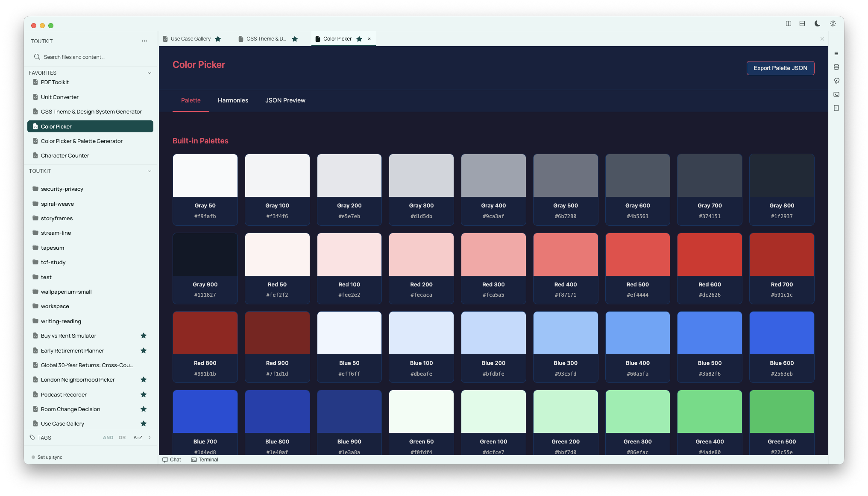Expand the workspace folder

pos(90,306)
